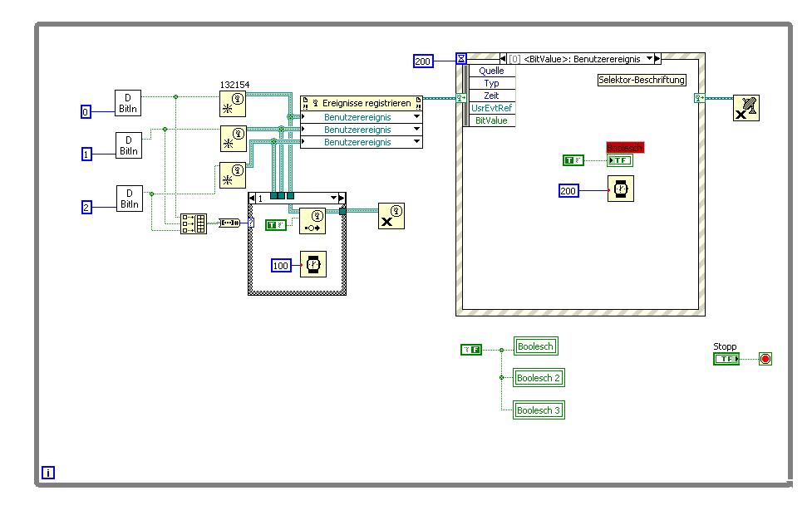Image resolution: width=812 pixels, height=520 pixels.
Task: Click the loop iteration terminal i
Action: (x=48, y=473)
